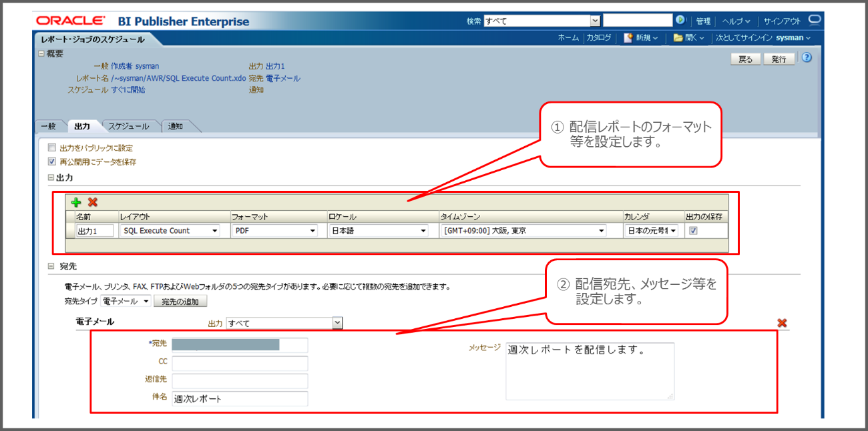
Task: Click the search text input field
Action: (638, 21)
